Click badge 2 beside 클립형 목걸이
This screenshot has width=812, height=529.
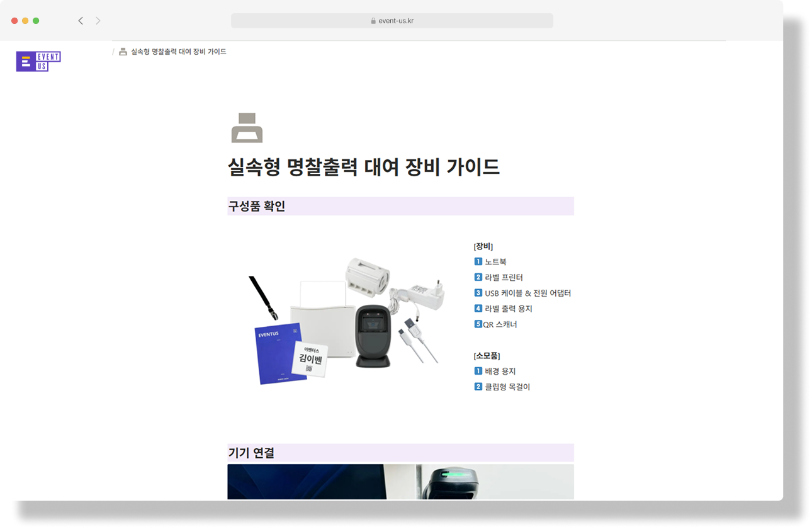tap(478, 386)
